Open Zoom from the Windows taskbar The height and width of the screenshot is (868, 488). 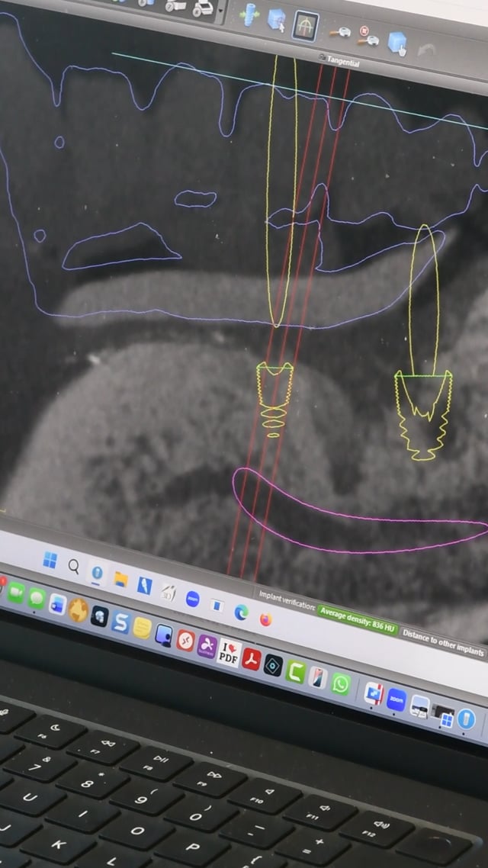pyautogui.click(x=193, y=599)
